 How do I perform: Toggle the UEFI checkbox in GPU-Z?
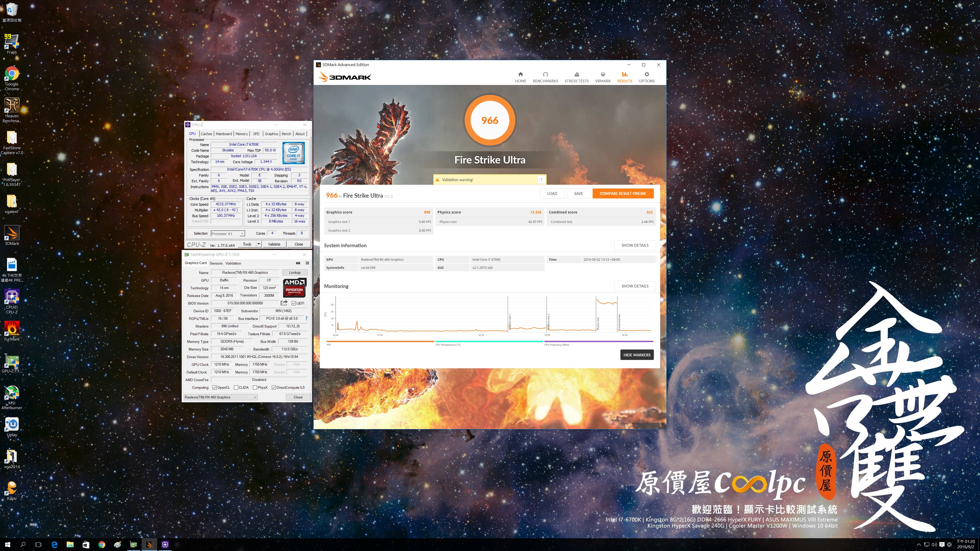pos(294,303)
